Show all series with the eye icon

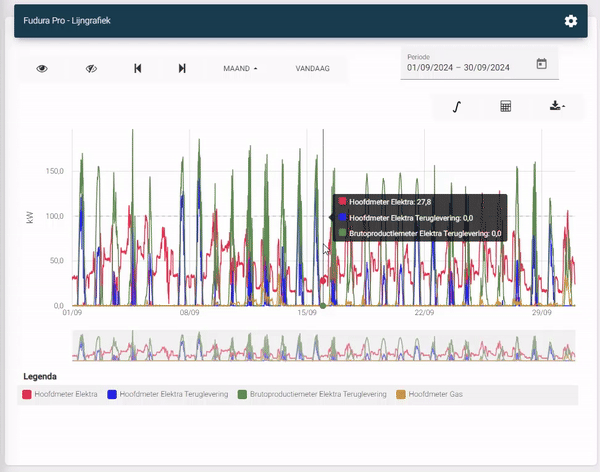43,69
